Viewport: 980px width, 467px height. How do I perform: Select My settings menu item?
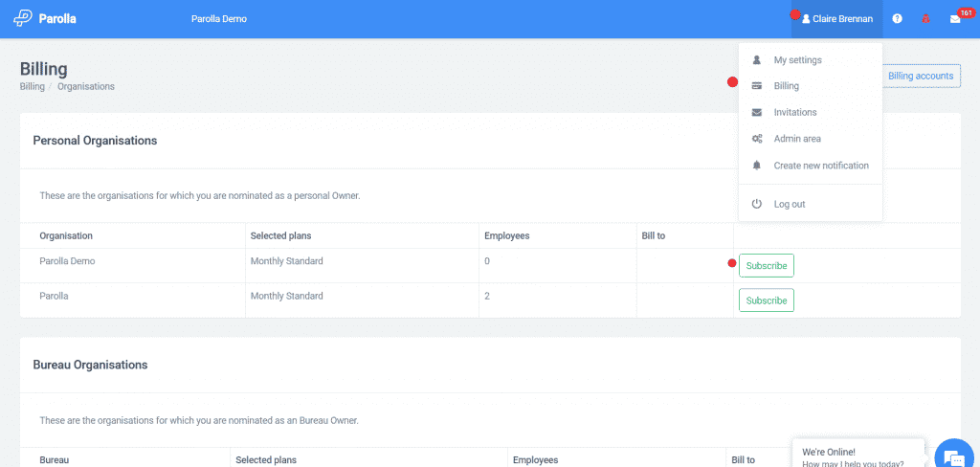(810, 60)
